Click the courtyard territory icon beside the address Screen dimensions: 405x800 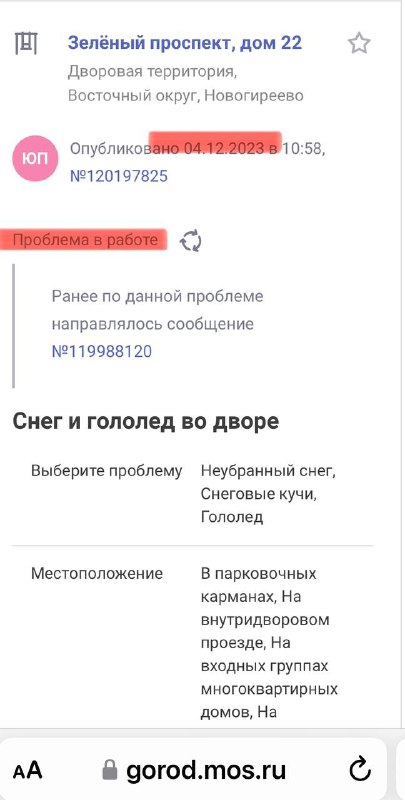[x=26, y=43]
